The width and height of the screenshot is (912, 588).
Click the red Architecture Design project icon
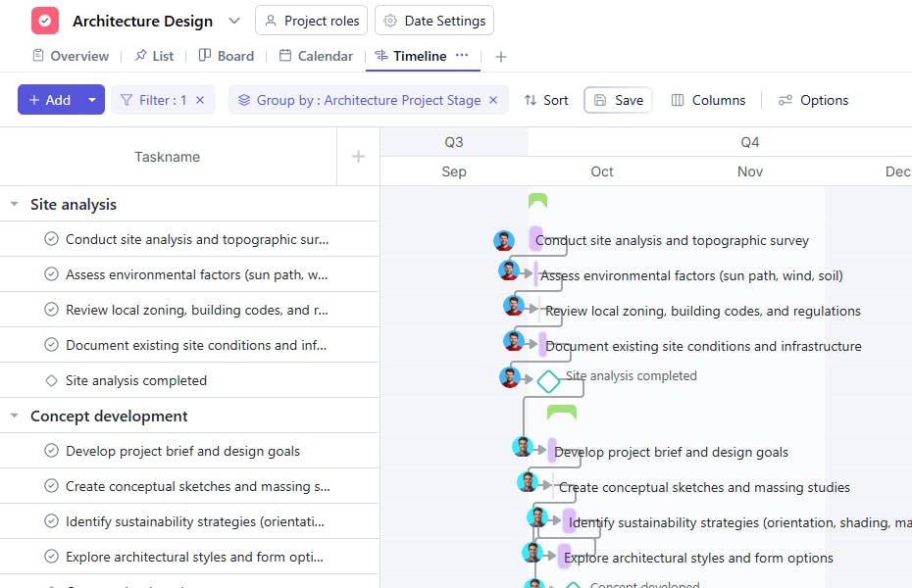point(45,21)
